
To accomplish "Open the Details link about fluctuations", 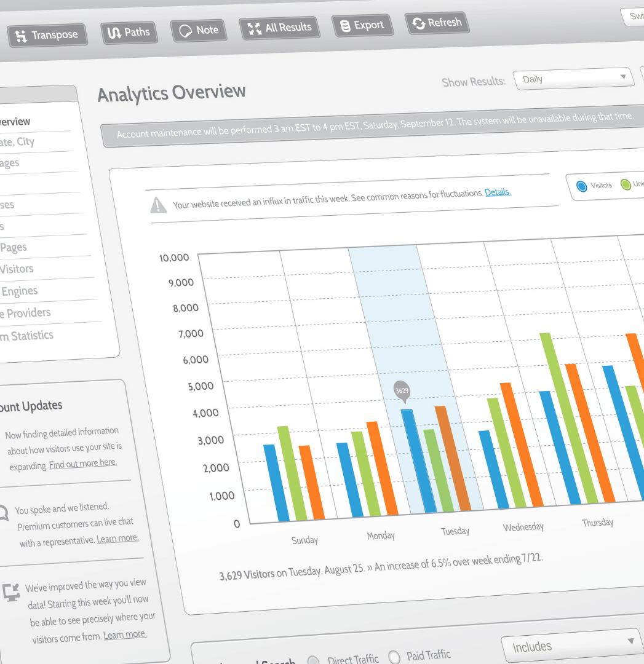I will coord(498,192).
